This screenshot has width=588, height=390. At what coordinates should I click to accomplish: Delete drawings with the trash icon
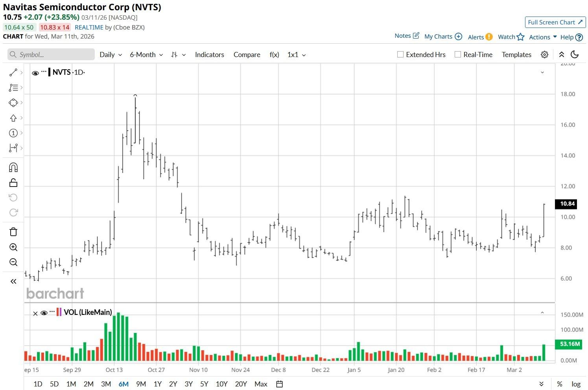(x=13, y=232)
